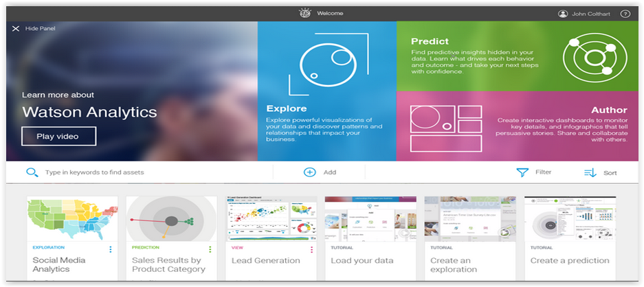
Task: Click the Social Media Analytics title
Action: click(59, 265)
